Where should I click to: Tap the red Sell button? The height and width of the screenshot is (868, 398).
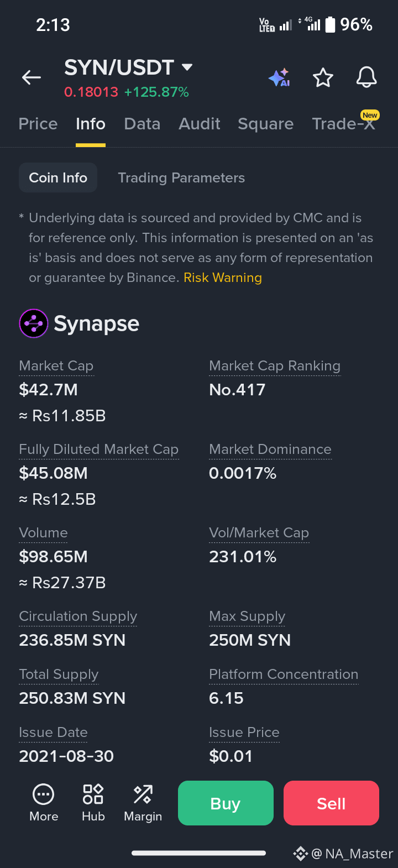(x=331, y=803)
